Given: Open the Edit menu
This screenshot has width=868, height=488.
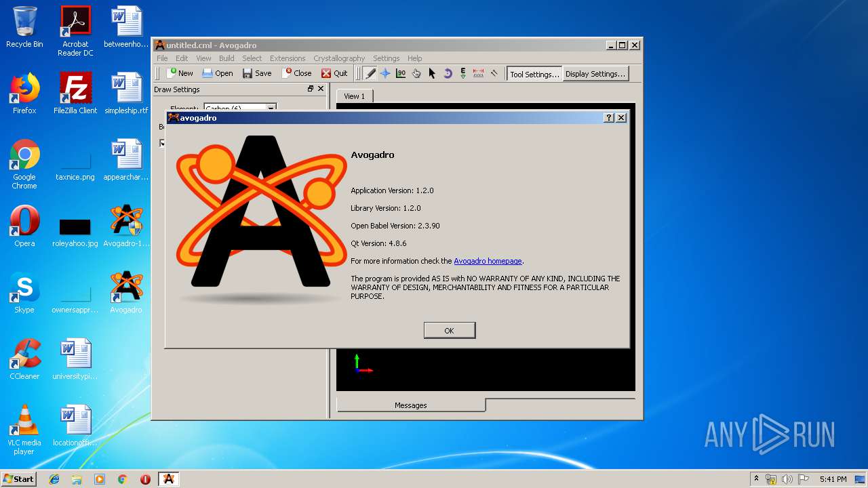Looking at the screenshot, I should coord(182,58).
